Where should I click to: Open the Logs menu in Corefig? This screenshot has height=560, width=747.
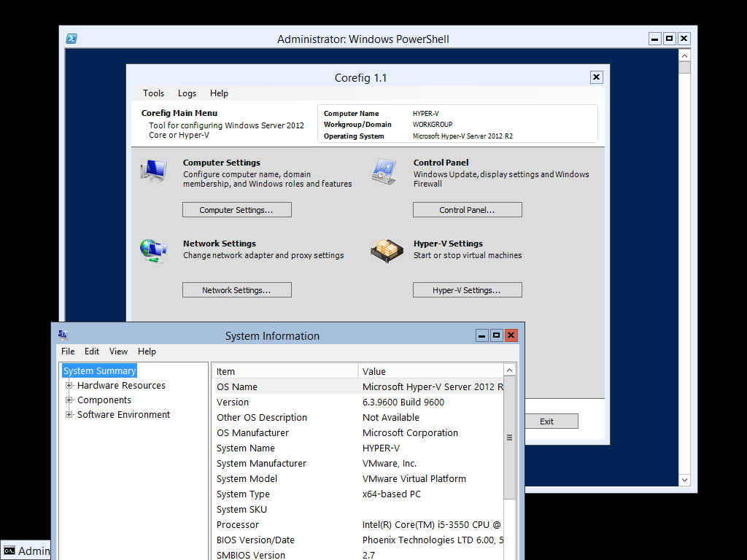click(x=187, y=93)
